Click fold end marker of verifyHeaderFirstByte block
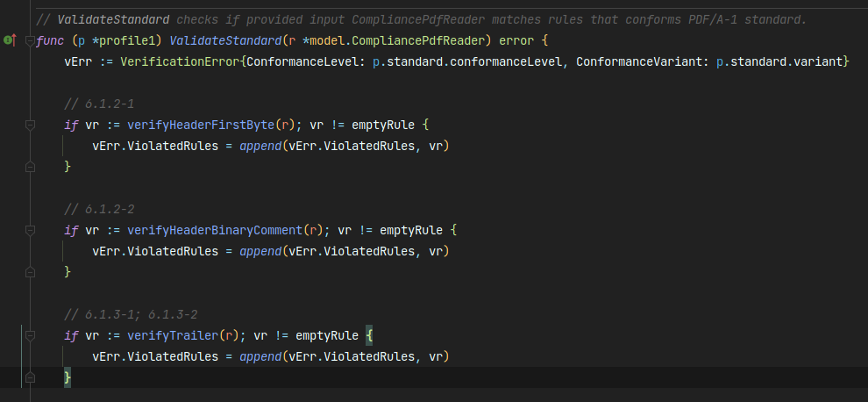 (30, 166)
